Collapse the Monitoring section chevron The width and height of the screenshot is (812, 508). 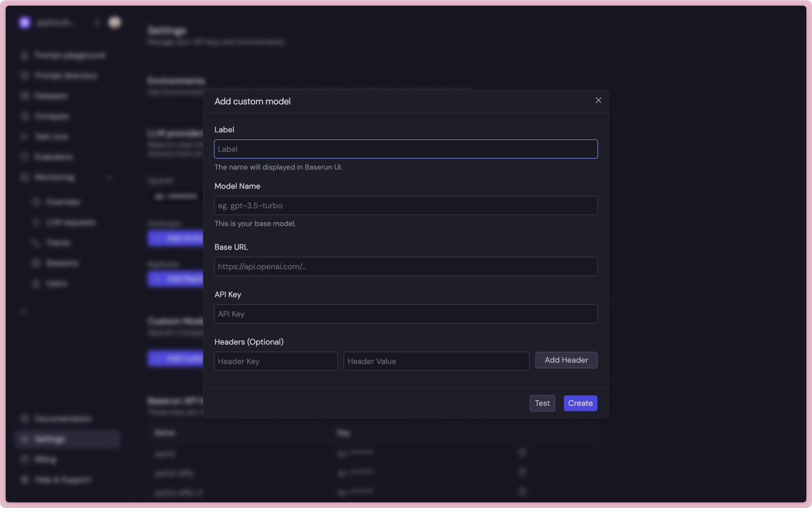point(109,177)
